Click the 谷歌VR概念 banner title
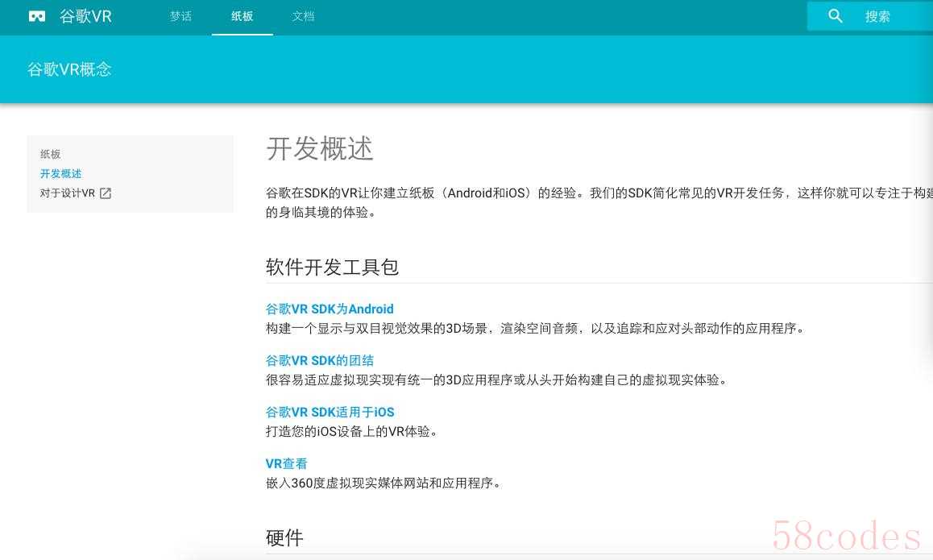 click(x=69, y=69)
